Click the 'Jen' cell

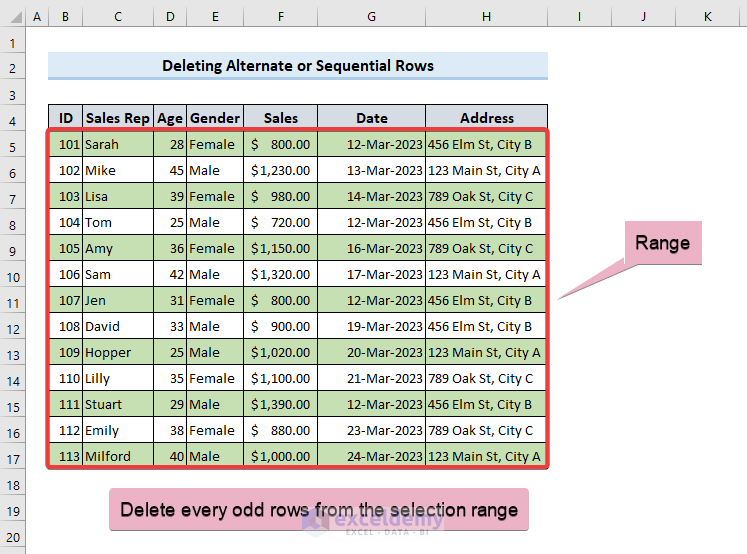click(118, 300)
